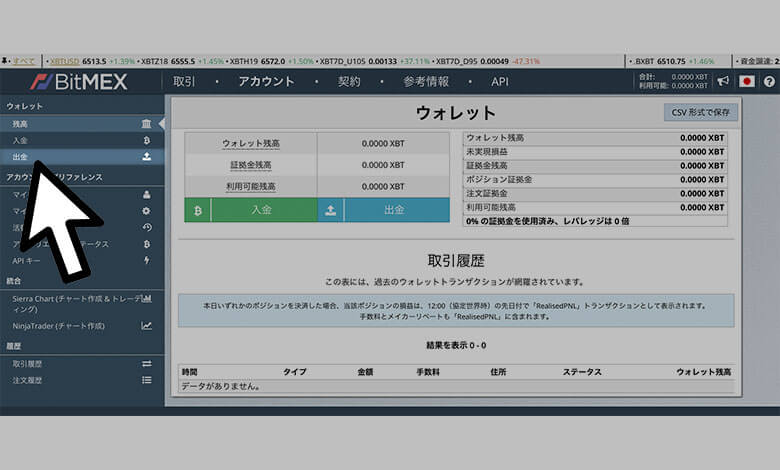Click the タイプ column header
780x470 pixels.
coord(294,372)
